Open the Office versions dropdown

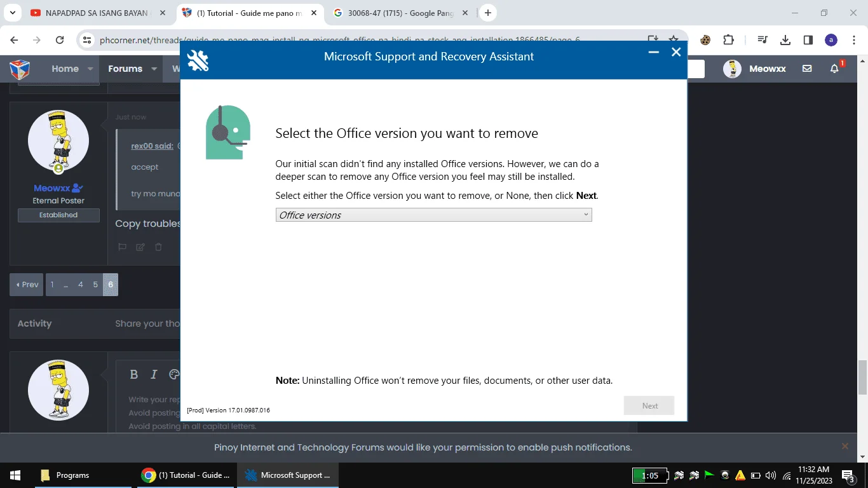click(433, 215)
